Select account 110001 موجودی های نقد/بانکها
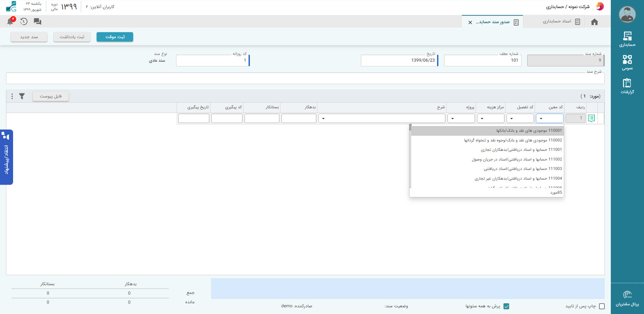Screen dimensions: 644x314 pos(487,131)
